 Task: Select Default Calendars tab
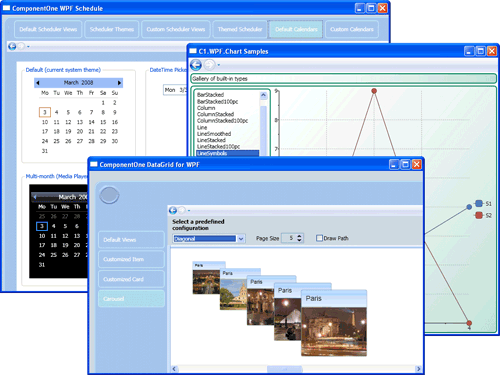click(x=296, y=29)
